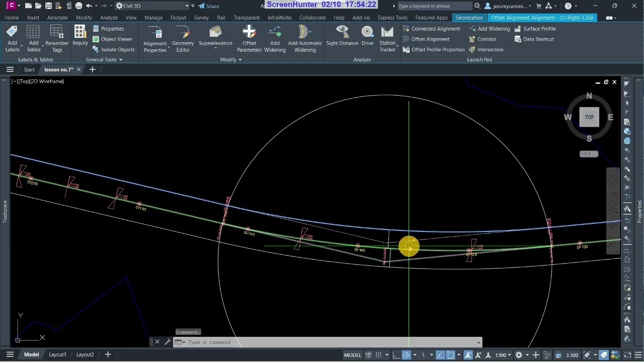Click the TOP face of the ViewCube
Image resolution: width=644 pixels, height=362 pixels.
[x=589, y=117]
